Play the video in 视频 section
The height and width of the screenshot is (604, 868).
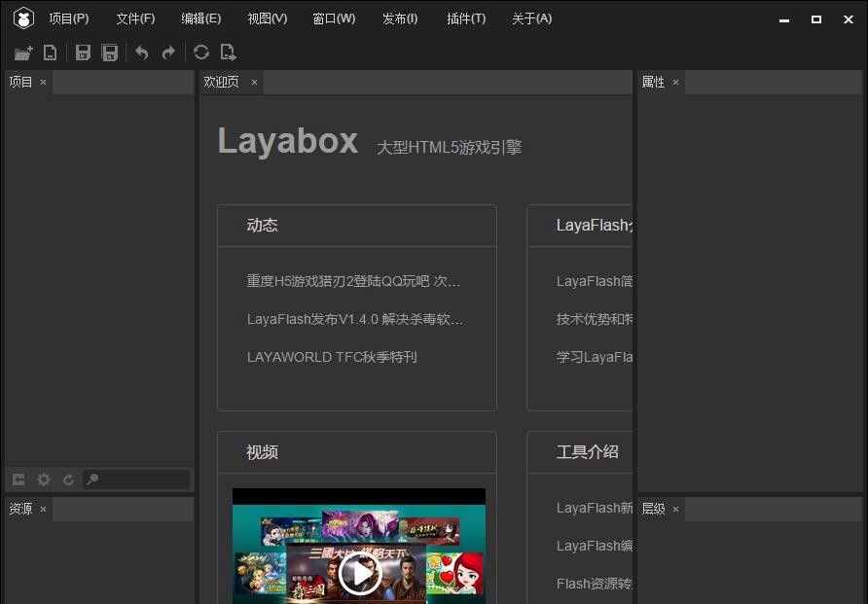[359, 574]
